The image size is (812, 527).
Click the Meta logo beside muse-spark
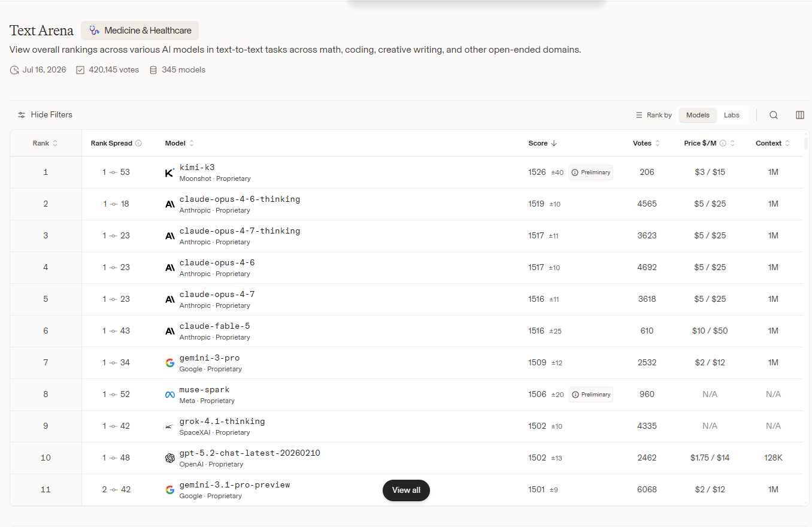(x=170, y=395)
